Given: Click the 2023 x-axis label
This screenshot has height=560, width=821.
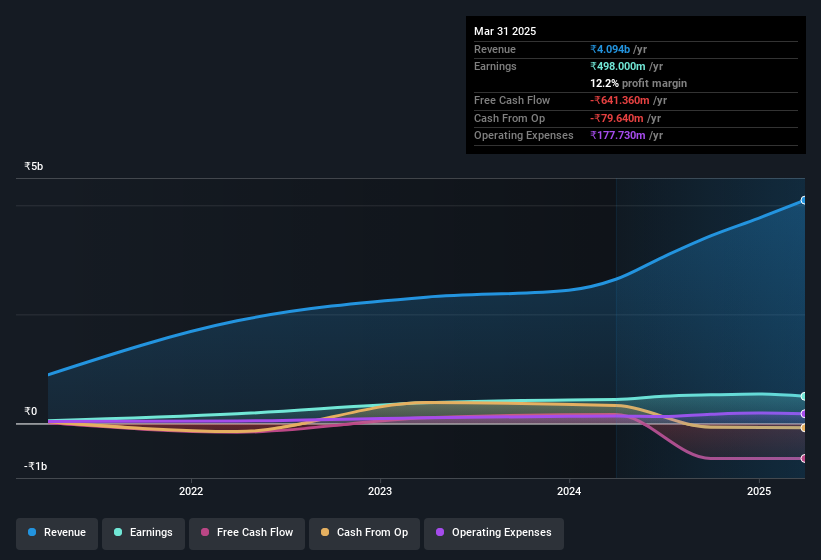Looking at the screenshot, I should (x=380, y=491).
